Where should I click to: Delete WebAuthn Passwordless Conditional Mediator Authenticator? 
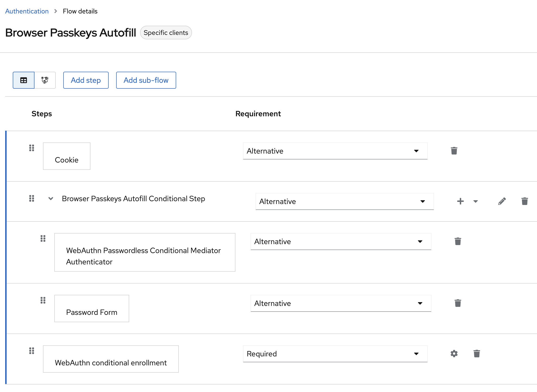click(x=458, y=242)
